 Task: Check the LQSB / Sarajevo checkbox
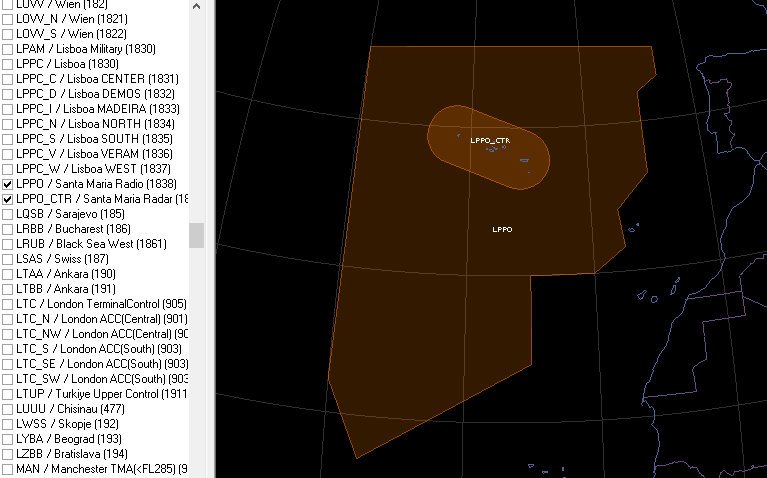[x=8, y=214]
